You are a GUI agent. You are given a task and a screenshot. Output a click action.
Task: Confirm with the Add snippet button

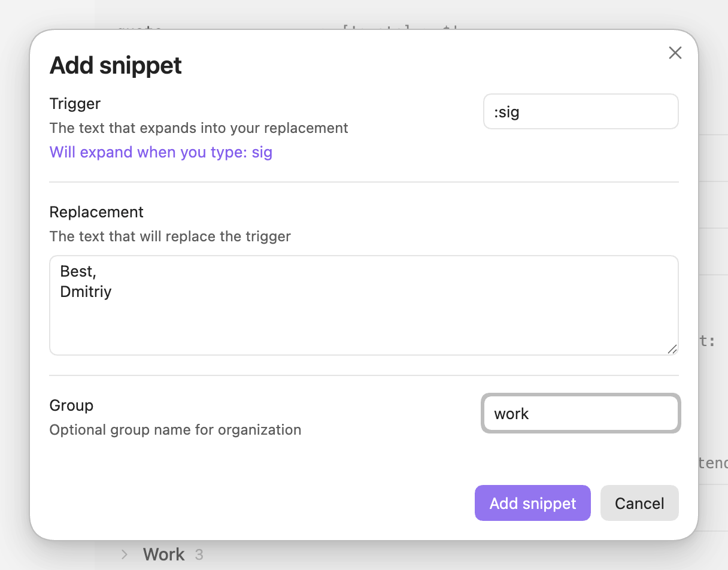click(x=533, y=503)
